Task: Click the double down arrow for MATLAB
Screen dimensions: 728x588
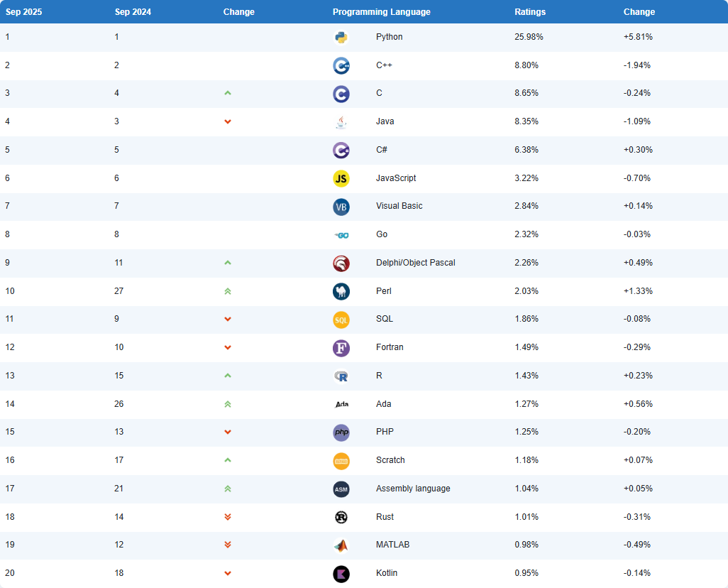Action: (228, 545)
